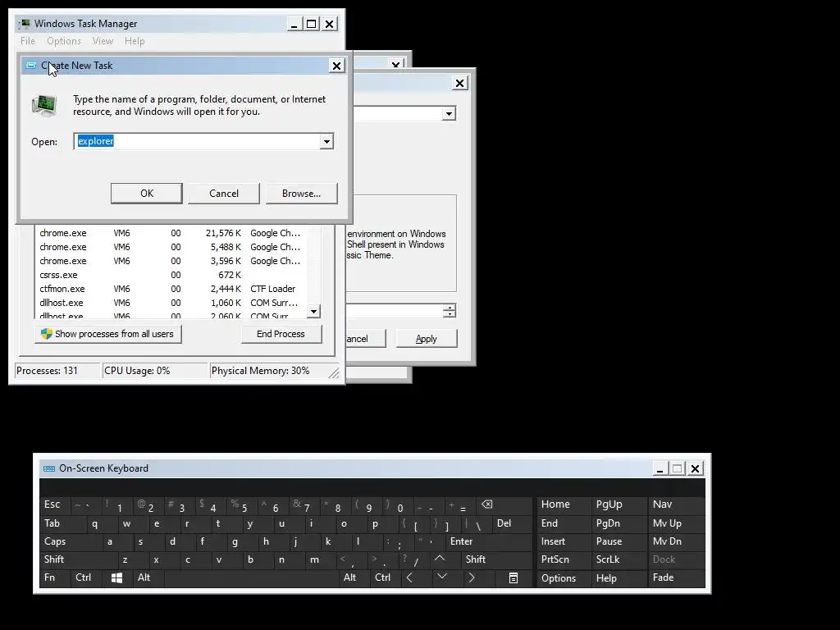Click the keyboard Options key
This screenshot has width=840, height=630.
pyautogui.click(x=563, y=578)
